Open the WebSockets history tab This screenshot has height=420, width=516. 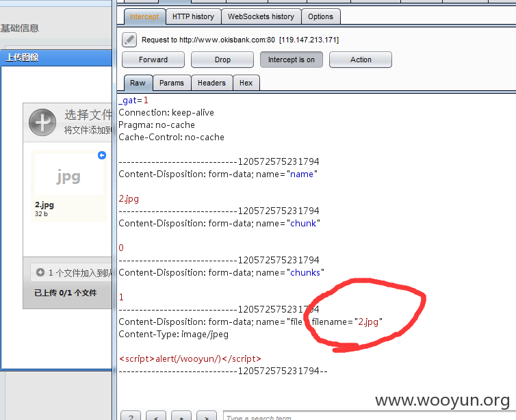pyautogui.click(x=261, y=16)
